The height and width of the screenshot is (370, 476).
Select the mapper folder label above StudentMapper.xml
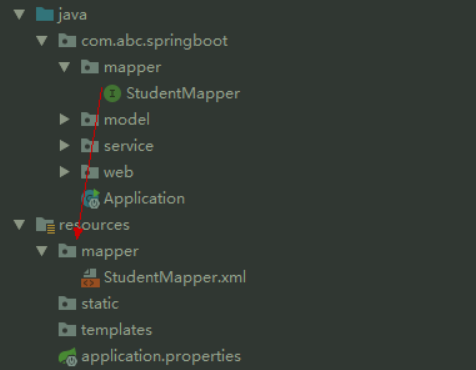[x=110, y=252]
